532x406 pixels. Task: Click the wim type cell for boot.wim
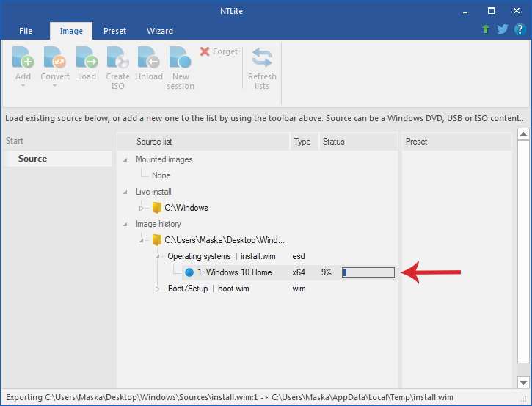coord(299,289)
